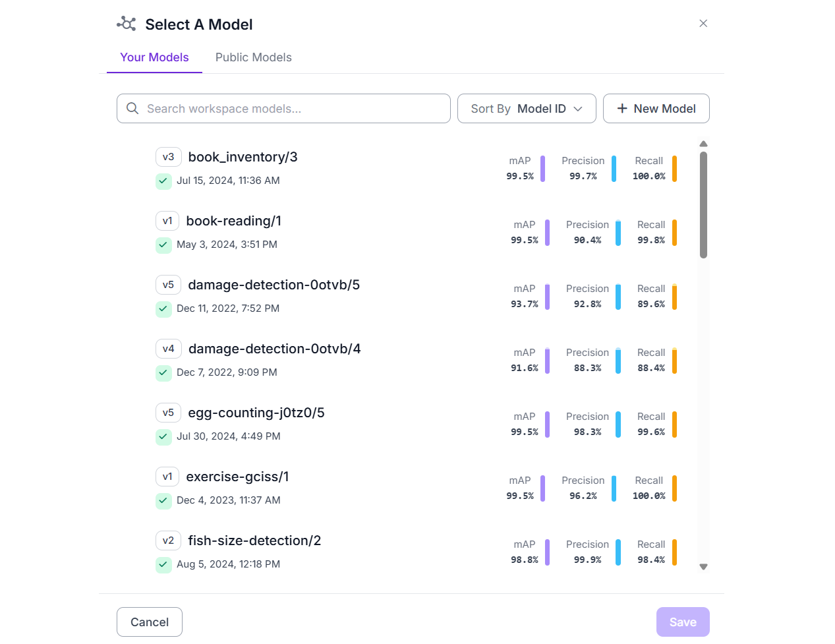Click the plus icon in New Model

[x=621, y=109]
